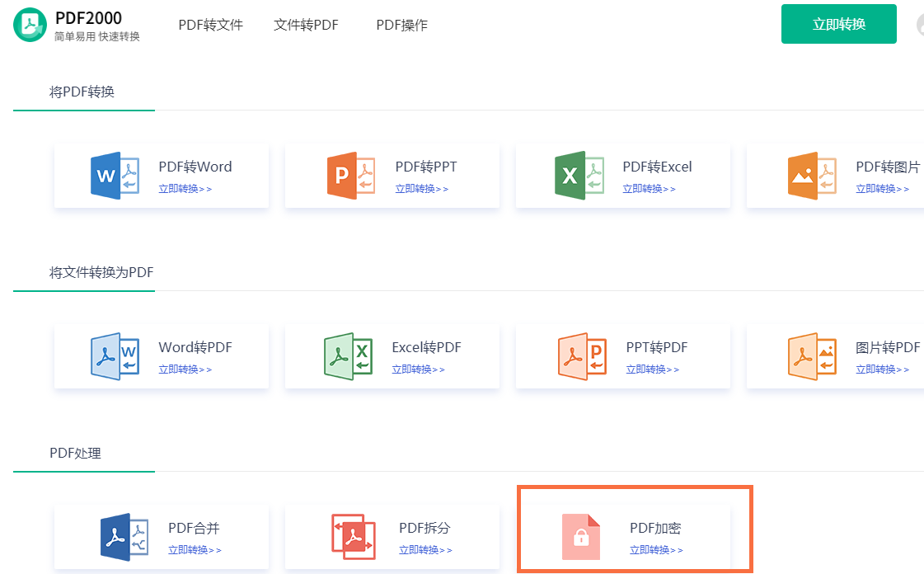Screen dimensions: 924x574
Task: Click the PPT转PDF title text
Action: (x=657, y=348)
